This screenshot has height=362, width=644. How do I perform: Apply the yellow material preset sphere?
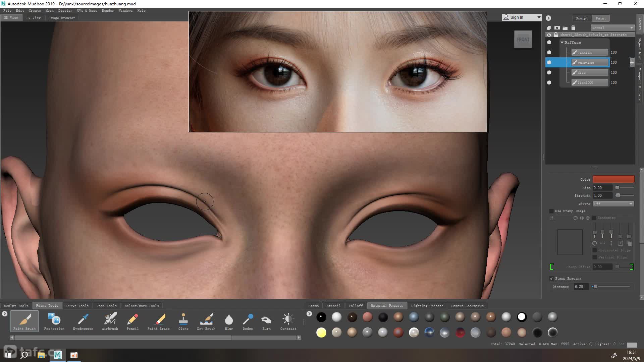[321, 333]
